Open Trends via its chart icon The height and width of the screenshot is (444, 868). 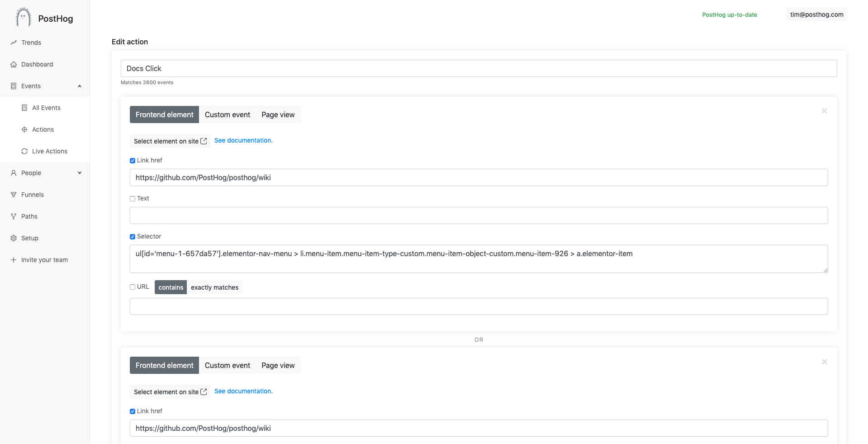tap(14, 43)
